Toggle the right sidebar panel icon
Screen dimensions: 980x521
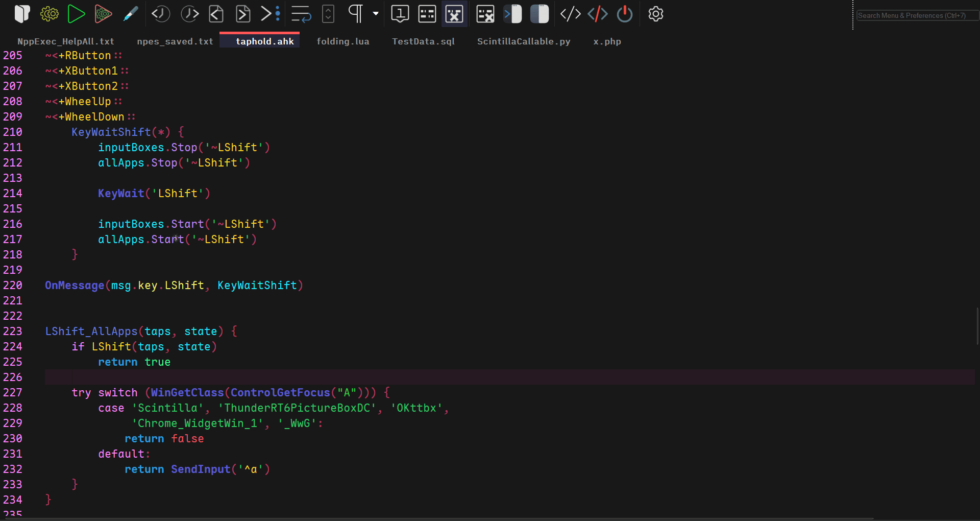[x=540, y=14]
